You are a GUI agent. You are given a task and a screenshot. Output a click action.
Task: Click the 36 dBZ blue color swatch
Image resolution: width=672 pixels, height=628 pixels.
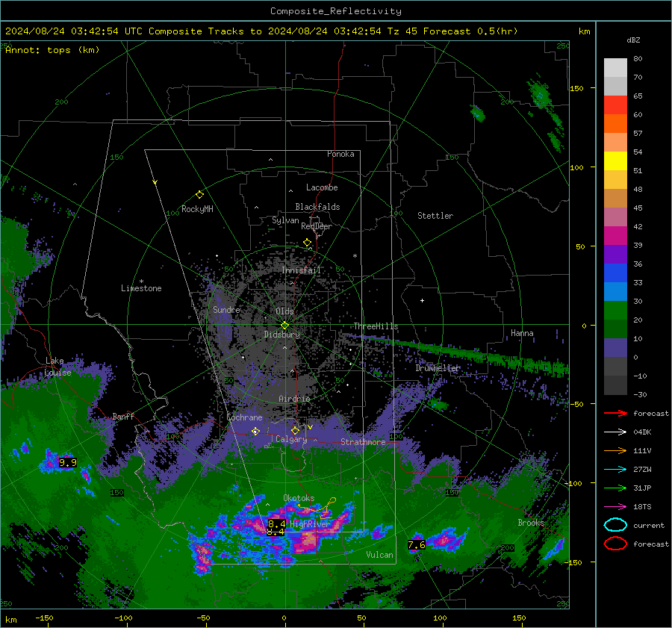(615, 273)
